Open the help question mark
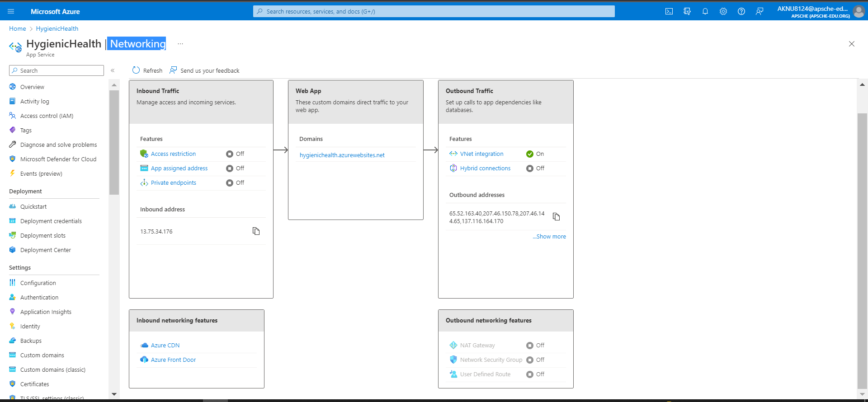Viewport: 868px width, 402px height. [741, 11]
